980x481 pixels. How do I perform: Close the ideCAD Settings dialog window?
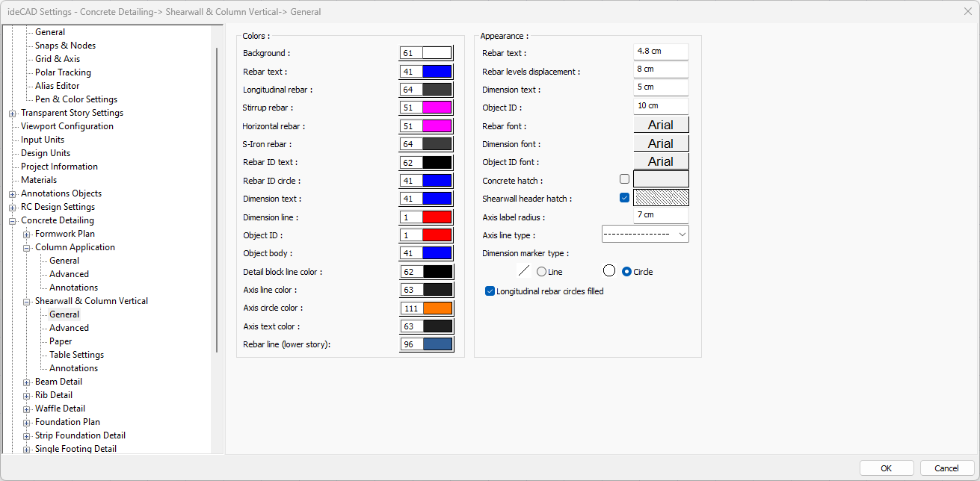click(x=968, y=10)
